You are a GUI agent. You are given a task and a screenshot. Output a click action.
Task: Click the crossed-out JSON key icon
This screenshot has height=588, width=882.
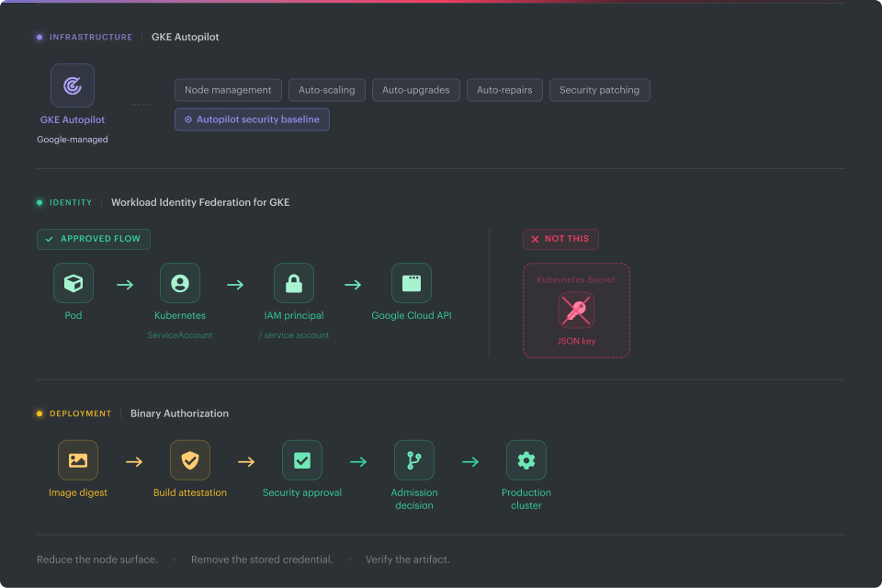click(576, 310)
